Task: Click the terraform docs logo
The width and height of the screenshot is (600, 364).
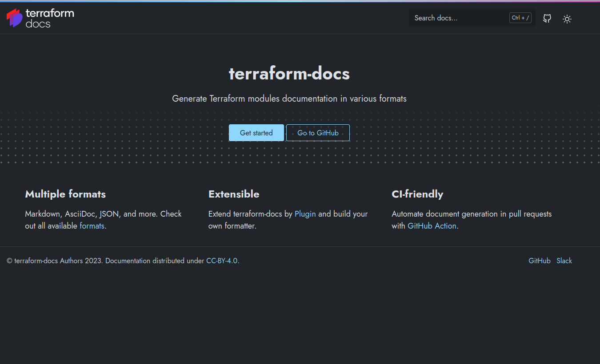Action: point(40,18)
